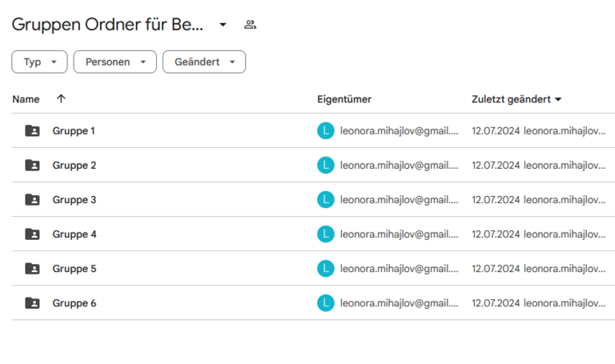Viewport: 615px width, 364px height.
Task: Click the 12.07.2024 date in Gruppe 6 row
Action: [x=496, y=303]
